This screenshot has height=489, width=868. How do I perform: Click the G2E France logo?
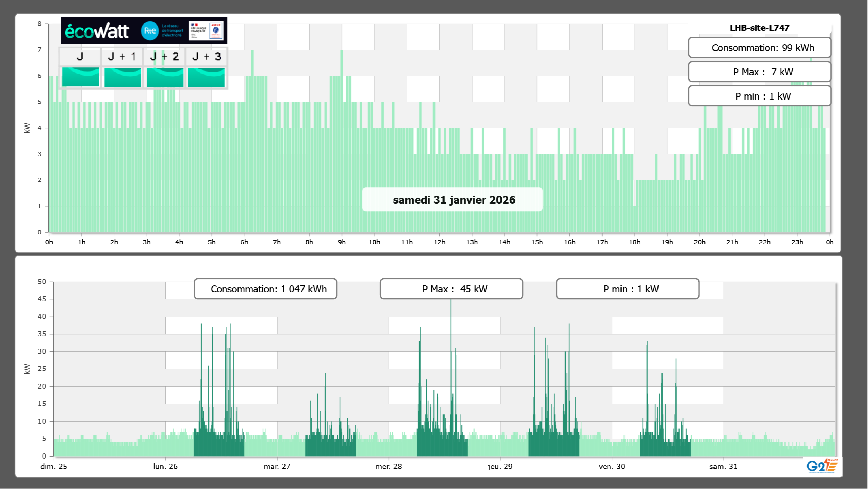(822, 466)
